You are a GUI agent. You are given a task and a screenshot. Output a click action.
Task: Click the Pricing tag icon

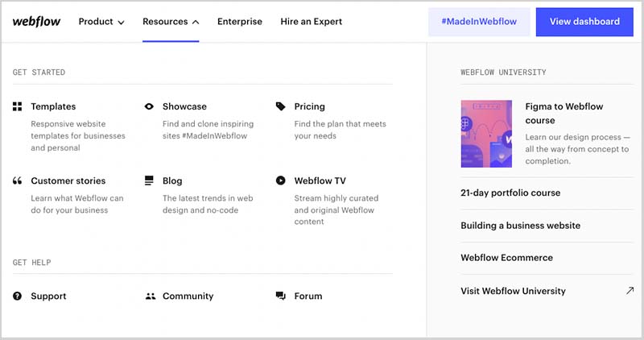280,106
